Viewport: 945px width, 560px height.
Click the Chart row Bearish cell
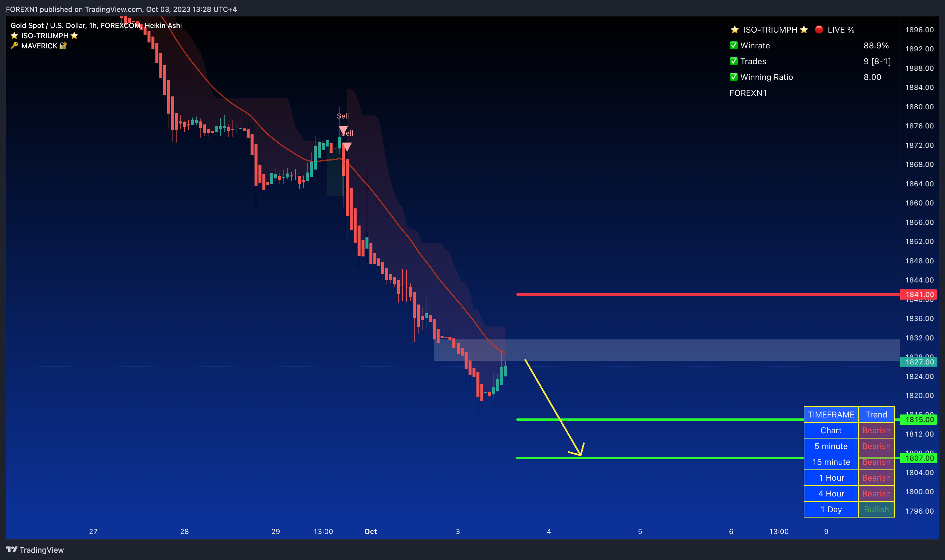coord(876,430)
